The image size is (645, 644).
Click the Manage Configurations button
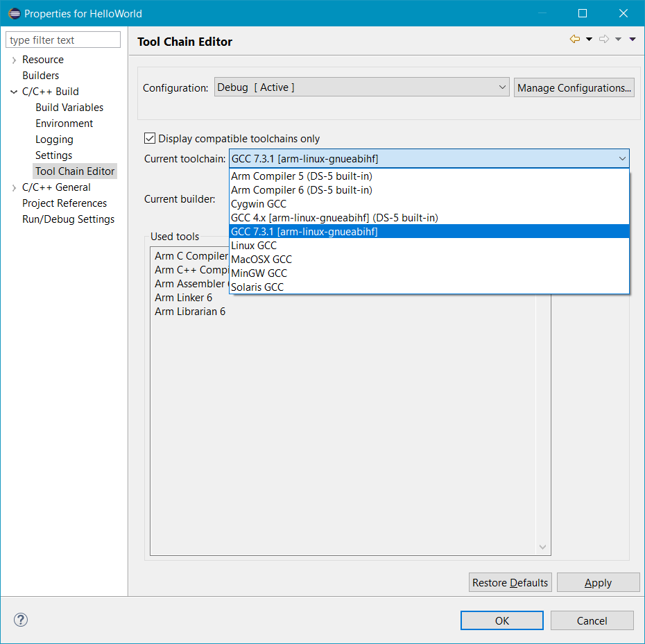tap(574, 87)
